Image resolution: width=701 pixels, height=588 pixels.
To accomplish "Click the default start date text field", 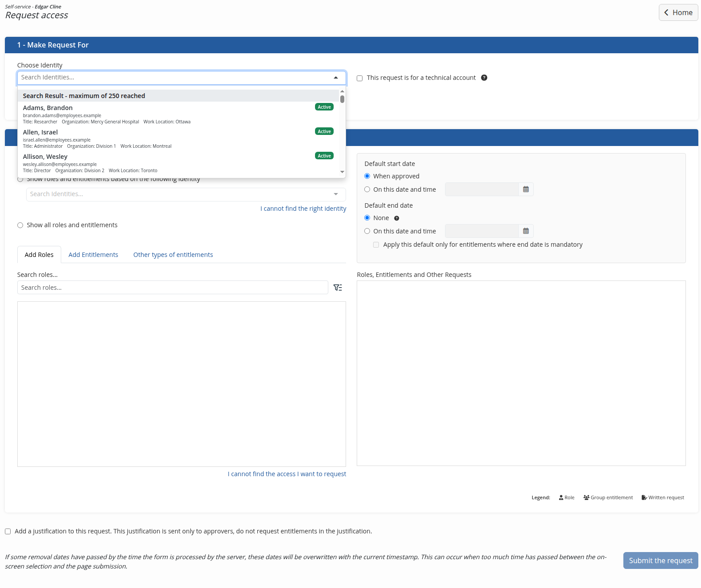I will 481,189.
